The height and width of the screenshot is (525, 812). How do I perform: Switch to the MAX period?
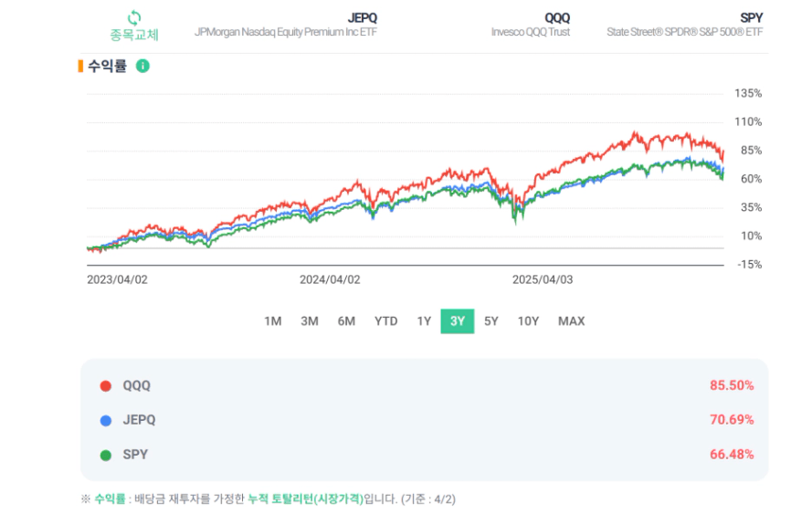(571, 320)
